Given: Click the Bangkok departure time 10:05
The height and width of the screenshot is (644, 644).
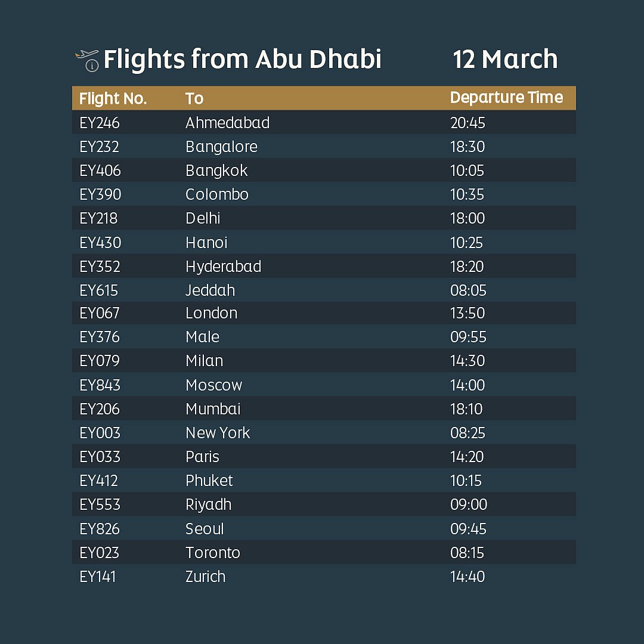Looking at the screenshot, I should (467, 171).
